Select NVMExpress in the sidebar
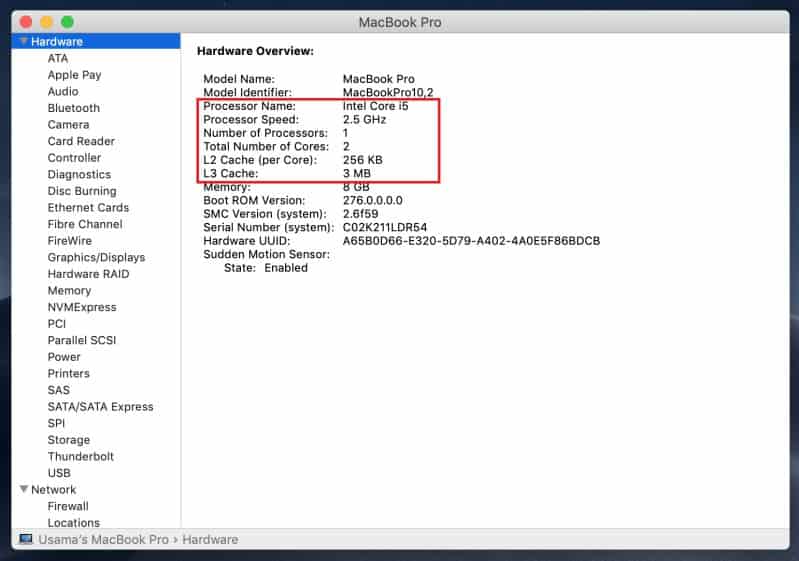This screenshot has height=561, width=799. 82,307
